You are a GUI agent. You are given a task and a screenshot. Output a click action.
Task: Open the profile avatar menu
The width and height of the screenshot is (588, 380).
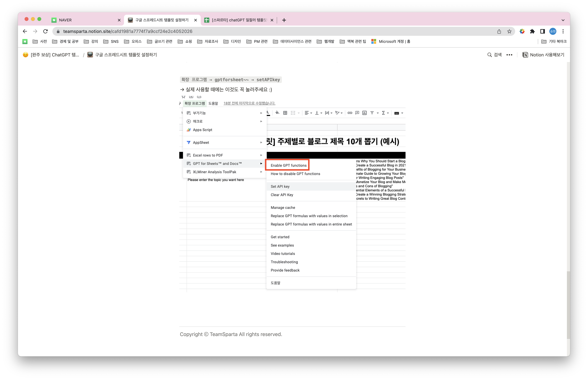tap(553, 31)
